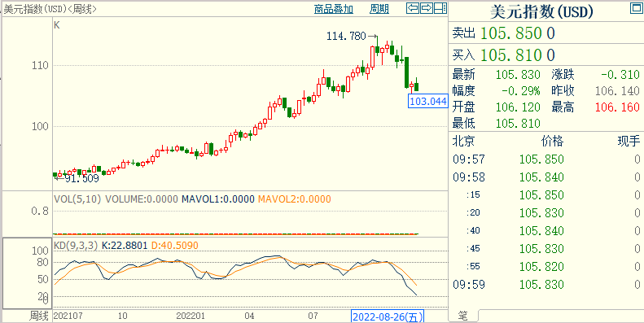Click the 91.509 low price annotation
The image size is (644, 323).
pos(82,178)
